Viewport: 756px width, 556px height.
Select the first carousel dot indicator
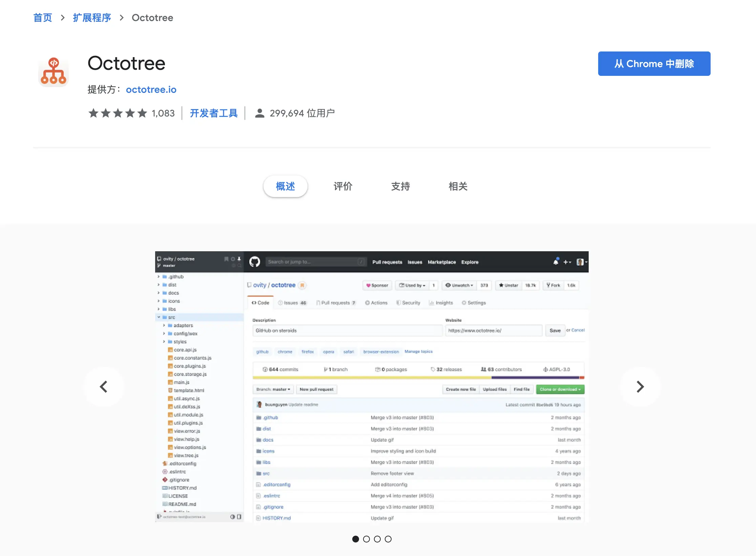pyautogui.click(x=355, y=539)
